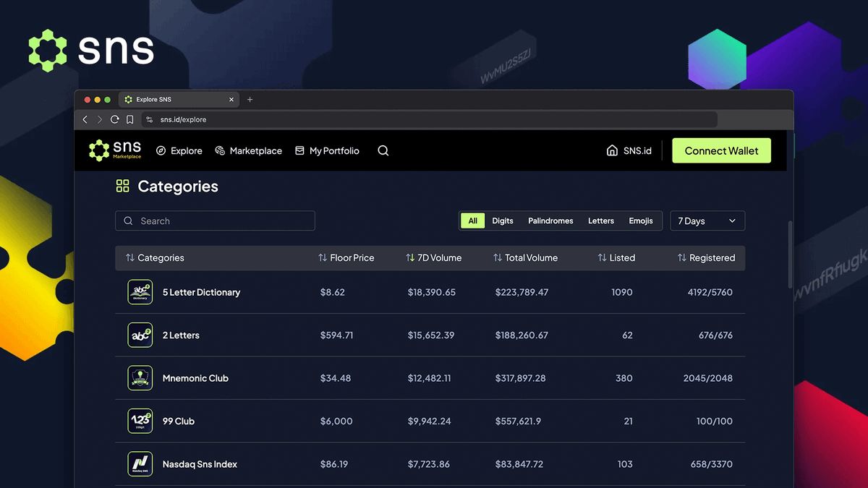Sort by Registered column
The image size is (868, 488).
[x=706, y=258]
